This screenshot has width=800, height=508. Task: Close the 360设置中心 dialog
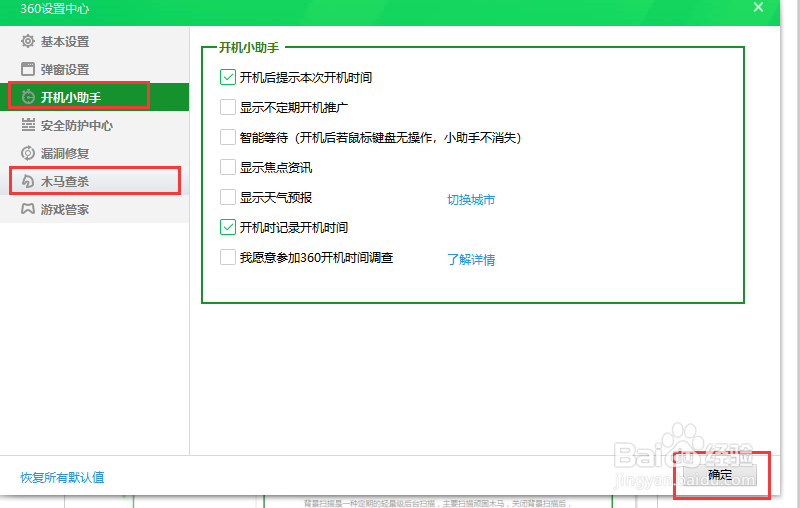pyautogui.click(x=758, y=7)
